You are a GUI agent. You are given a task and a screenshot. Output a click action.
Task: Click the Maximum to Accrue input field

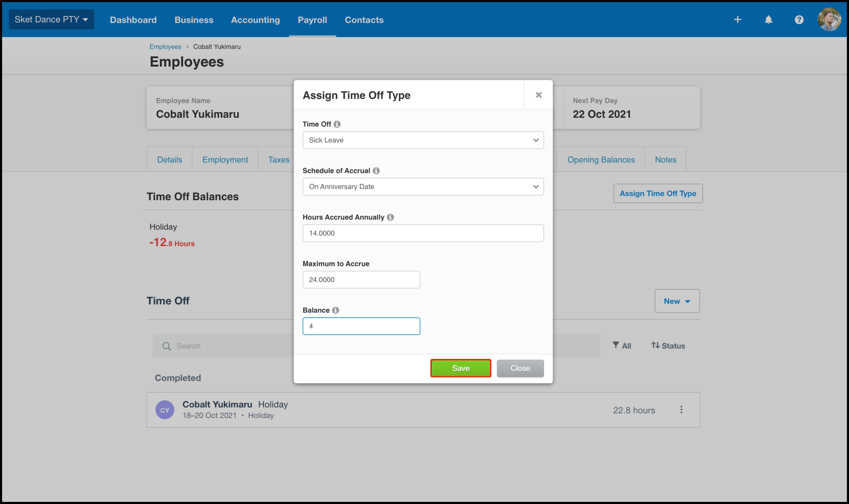tap(361, 280)
